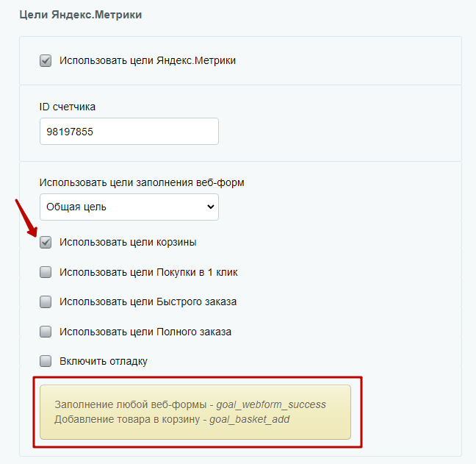Viewport: 476px width, 464px height.
Task: Click the chevron arrow of the web-form goals select
Action: click(210, 207)
